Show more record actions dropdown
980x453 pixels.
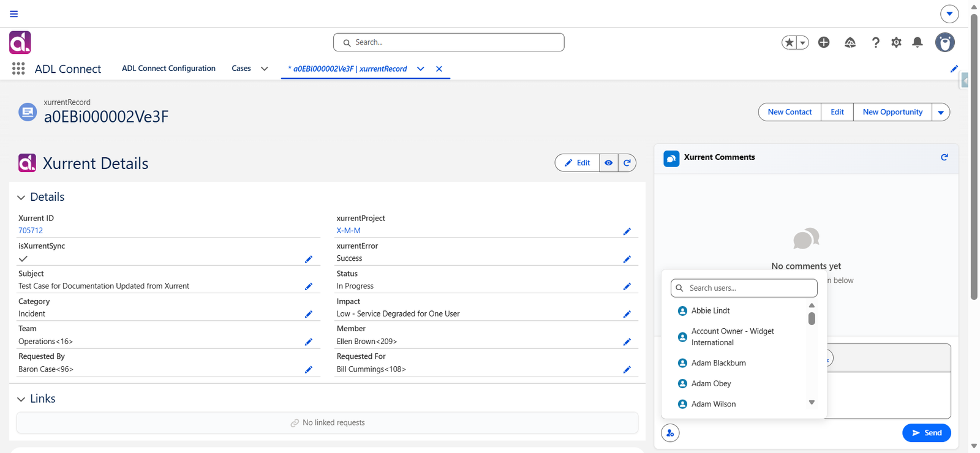[x=941, y=112]
